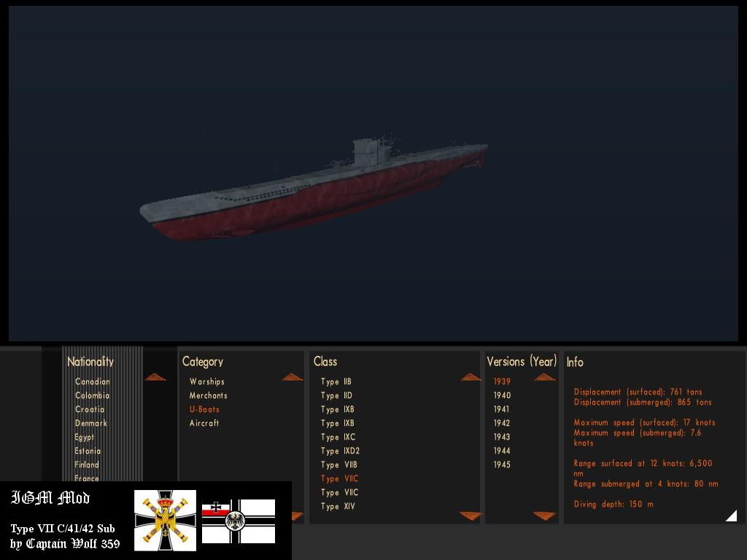The height and width of the screenshot is (560, 747).
Task: Click the highlighted orange Type VIIC entry
Action: (x=339, y=478)
